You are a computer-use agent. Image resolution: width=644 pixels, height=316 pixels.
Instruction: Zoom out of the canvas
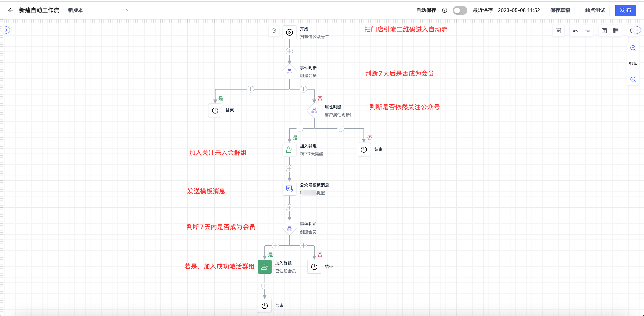tap(633, 48)
